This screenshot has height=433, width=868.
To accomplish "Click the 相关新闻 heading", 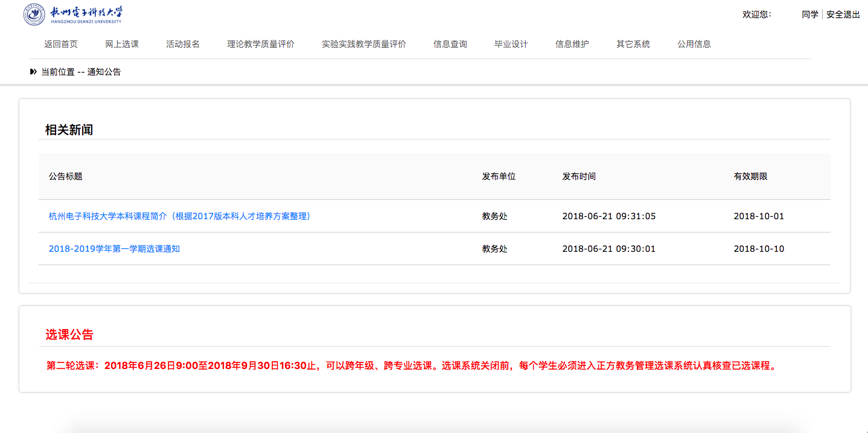I will (69, 130).
